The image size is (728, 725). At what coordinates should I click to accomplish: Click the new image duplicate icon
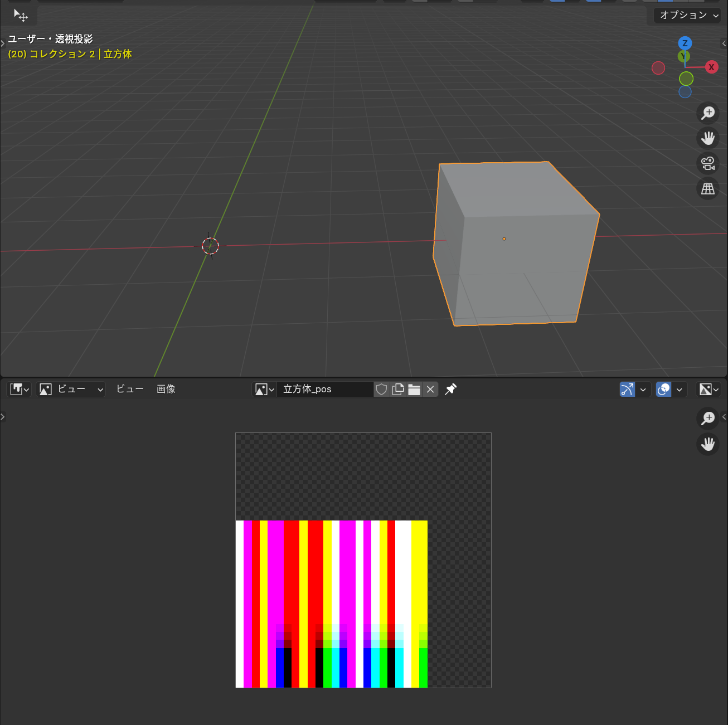tap(397, 389)
